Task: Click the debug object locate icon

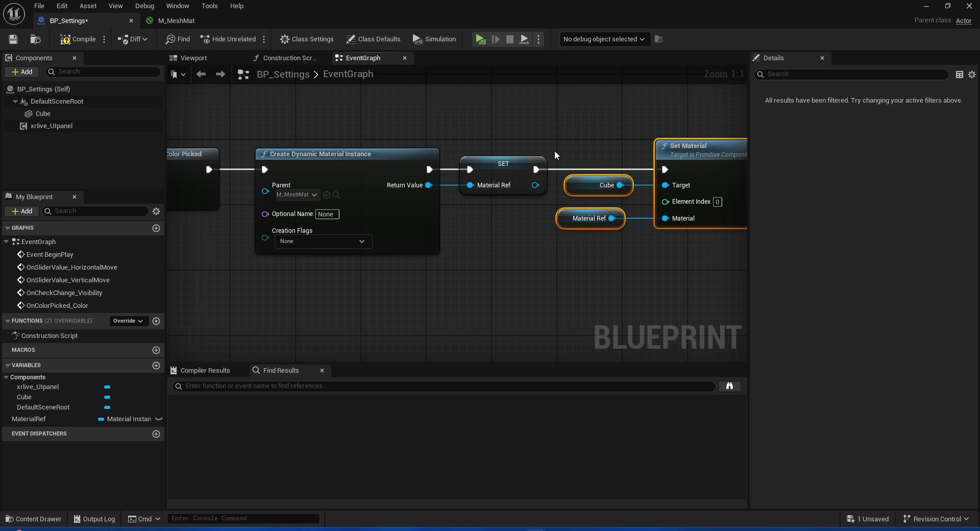Action: [659, 39]
